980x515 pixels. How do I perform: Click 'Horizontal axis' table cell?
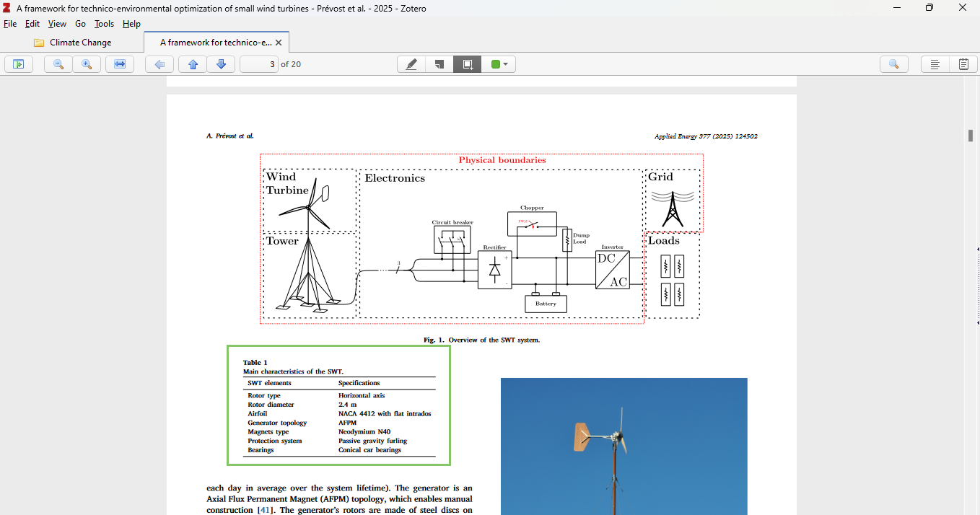coord(362,395)
